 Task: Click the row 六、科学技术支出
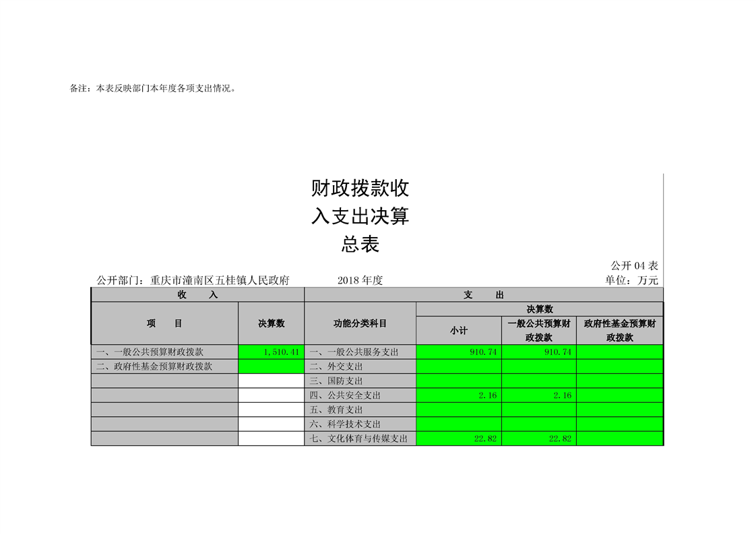[x=360, y=424]
